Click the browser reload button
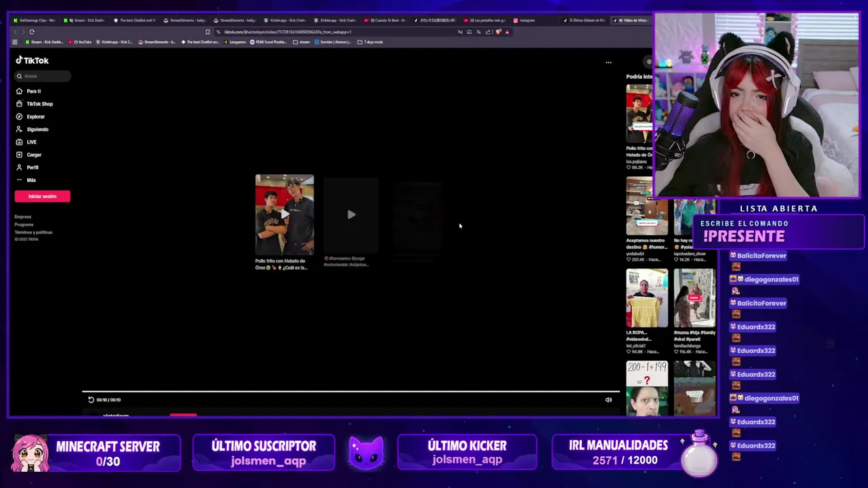 [32, 32]
